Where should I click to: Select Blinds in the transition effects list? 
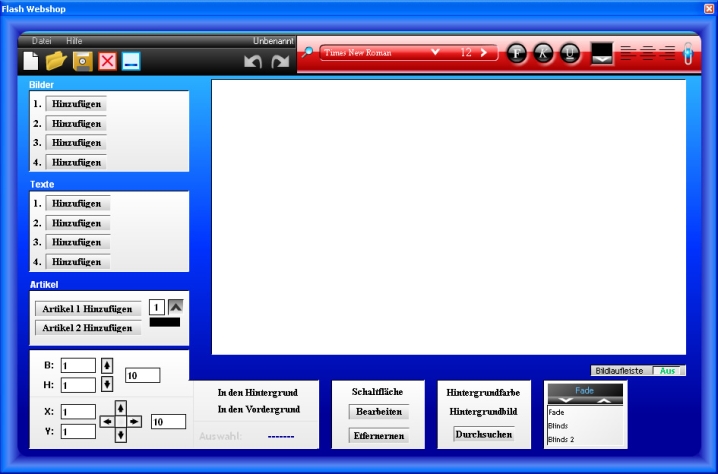coord(559,425)
